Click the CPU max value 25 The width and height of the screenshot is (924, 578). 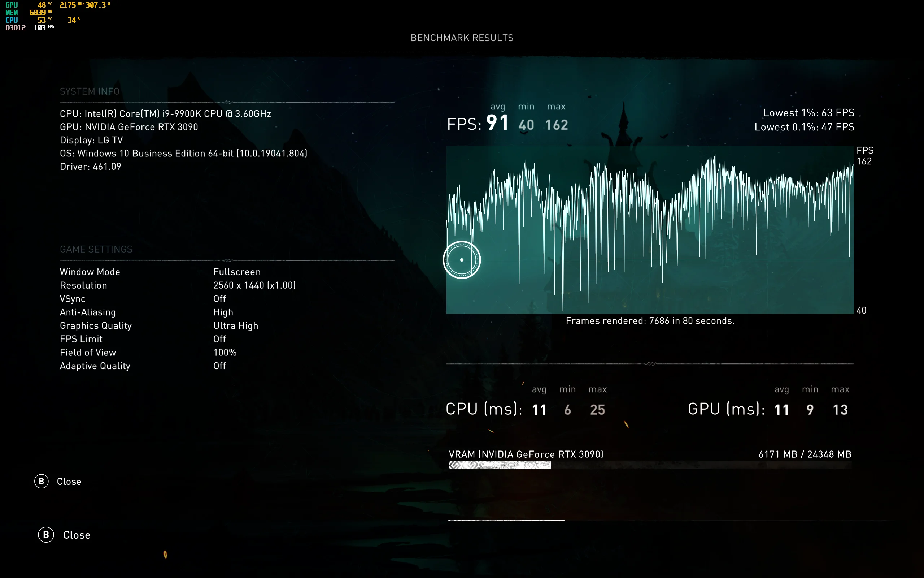[x=598, y=410]
